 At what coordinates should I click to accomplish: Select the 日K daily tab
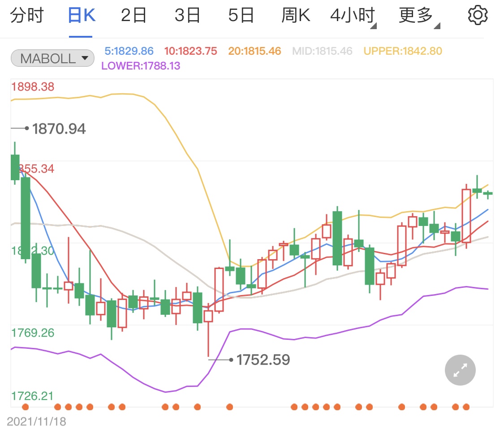tap(82, 15)
